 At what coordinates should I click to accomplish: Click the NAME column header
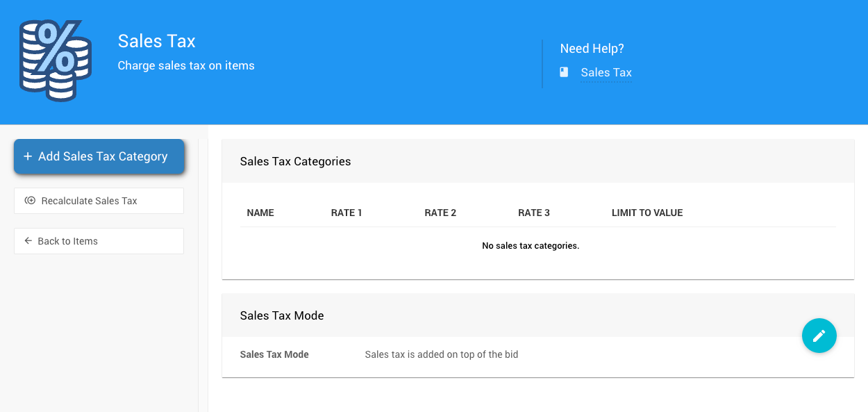pos(260,213)
